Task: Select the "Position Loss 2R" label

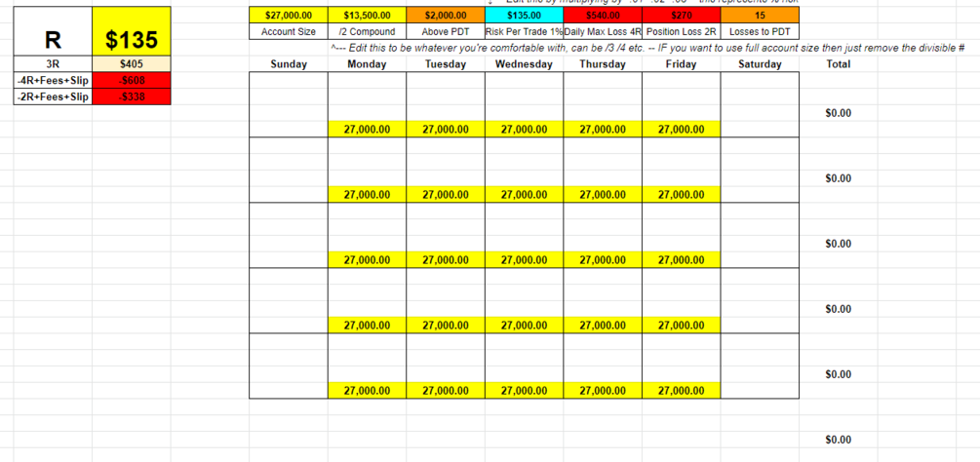Action: point(682,32)
